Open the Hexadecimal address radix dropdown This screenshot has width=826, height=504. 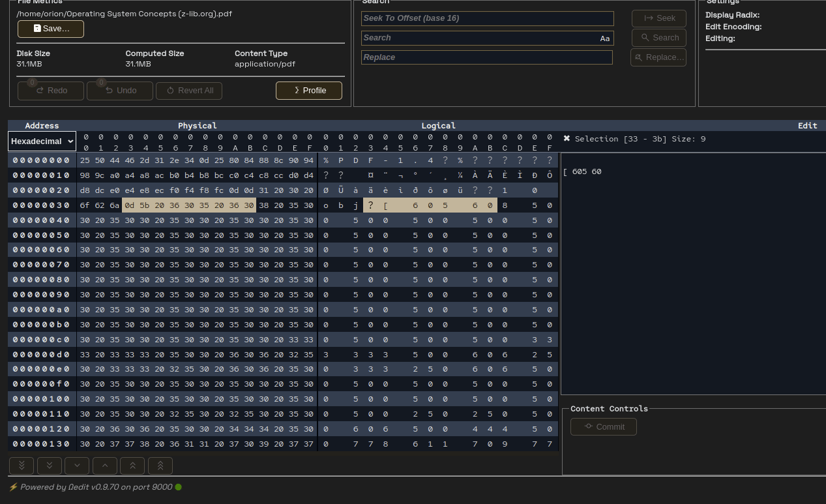pos(42,141)
